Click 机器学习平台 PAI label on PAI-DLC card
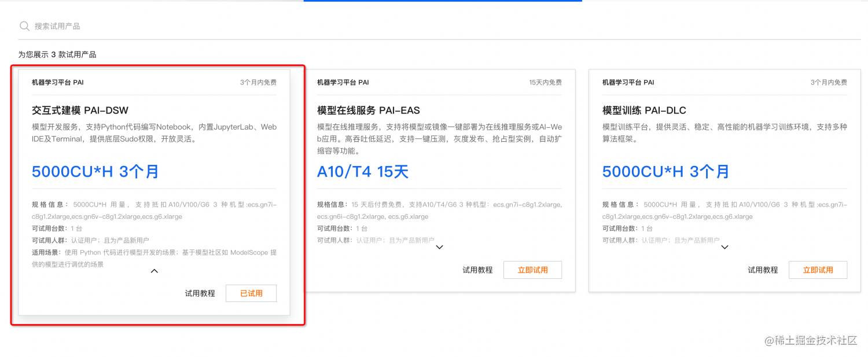 pyautogui.click(x=628, y=82)
